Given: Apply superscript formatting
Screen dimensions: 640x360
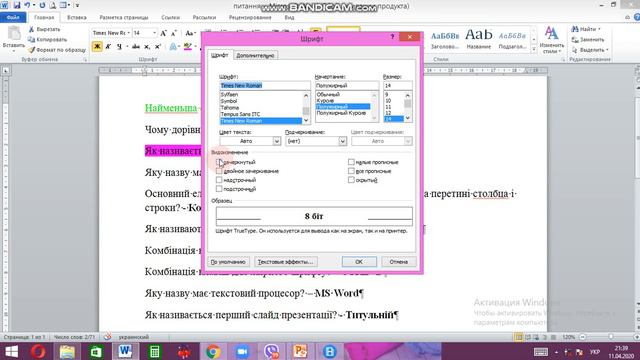Looking at the screenshot, I should click(x=158, y=47).
